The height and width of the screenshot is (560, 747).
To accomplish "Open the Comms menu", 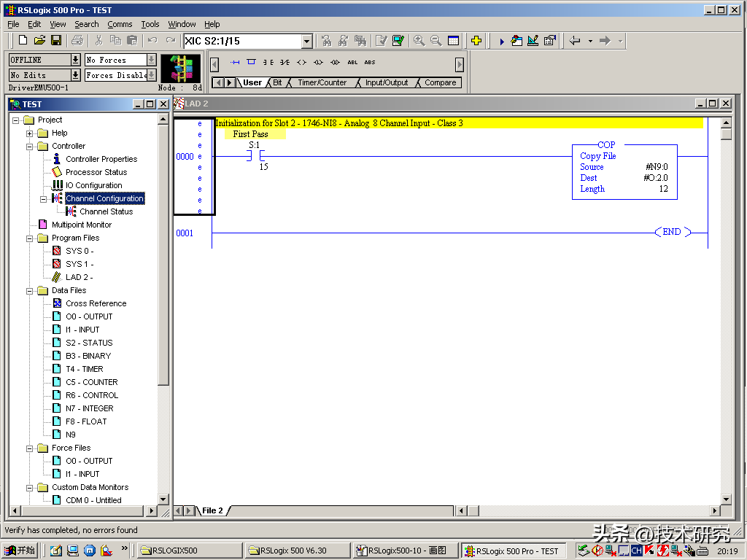I will click(120, 24).
